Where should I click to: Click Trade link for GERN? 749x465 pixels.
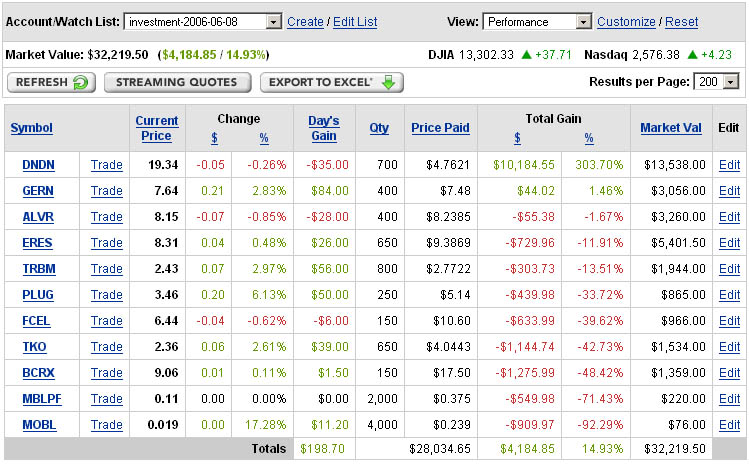coord(107,190)
